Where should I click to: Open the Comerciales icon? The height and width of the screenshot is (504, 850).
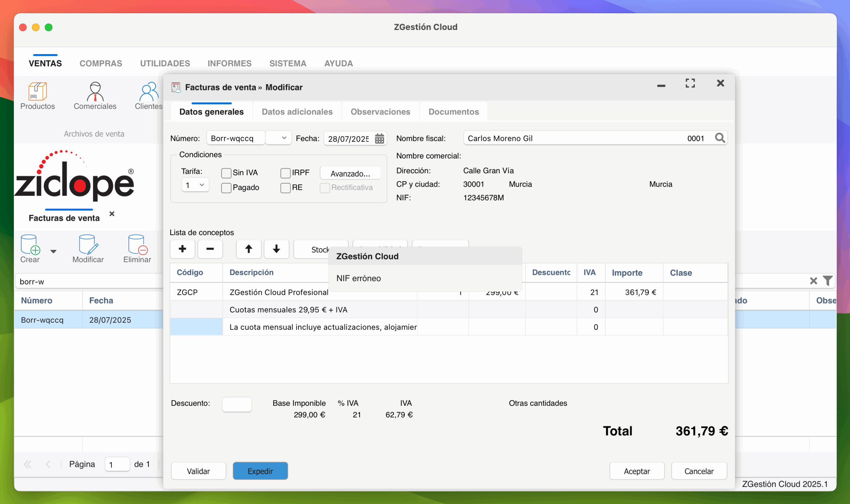[95, 96]
